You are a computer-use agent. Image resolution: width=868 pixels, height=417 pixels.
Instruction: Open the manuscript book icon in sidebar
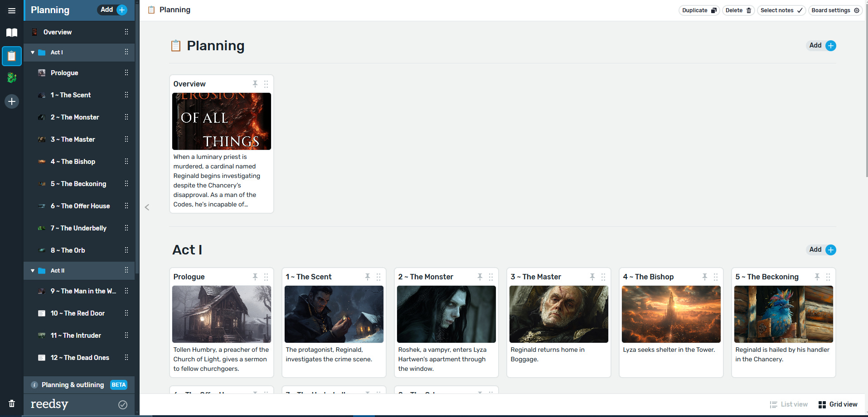tap(12, 33)
